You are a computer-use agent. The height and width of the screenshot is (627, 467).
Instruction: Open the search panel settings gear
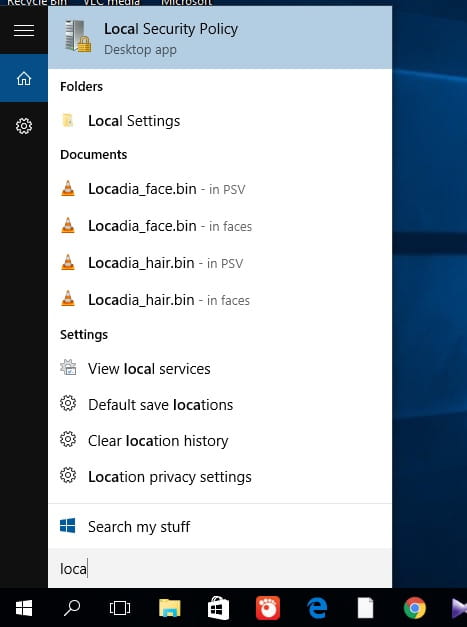(x=24, y=126)
